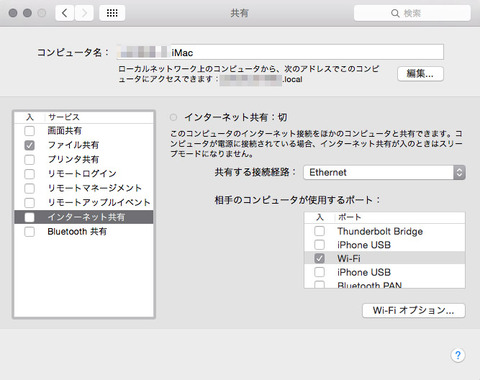Select プリンタ共有 service row

[84, 160]
